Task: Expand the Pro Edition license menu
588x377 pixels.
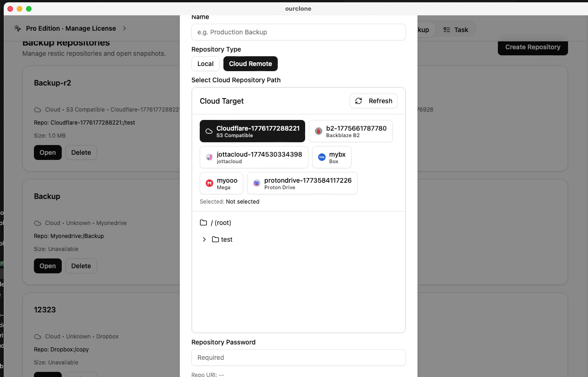Action: [x=72, y=28]
